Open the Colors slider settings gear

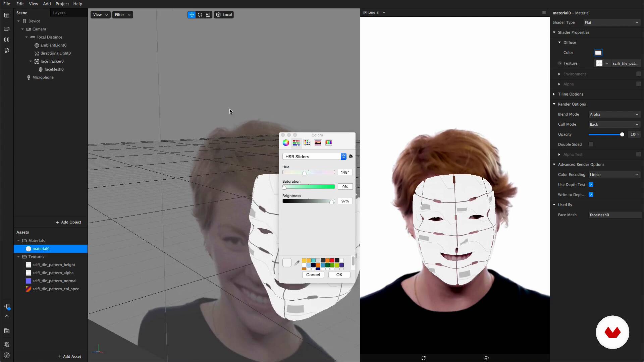point(351,157)
